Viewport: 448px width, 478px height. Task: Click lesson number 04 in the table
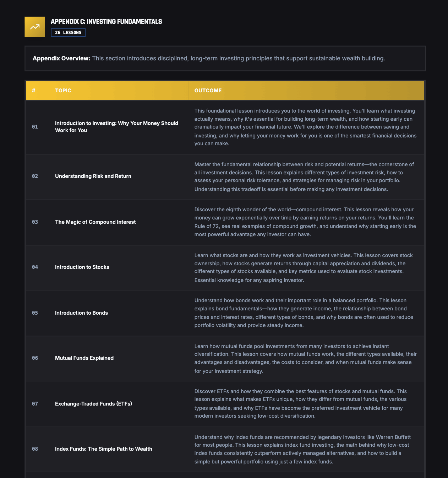[x=35, y=267]
